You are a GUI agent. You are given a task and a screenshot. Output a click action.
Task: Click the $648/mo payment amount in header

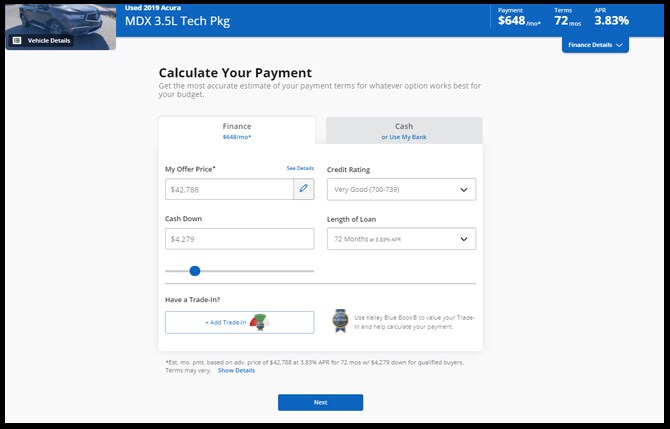(517, 20)
